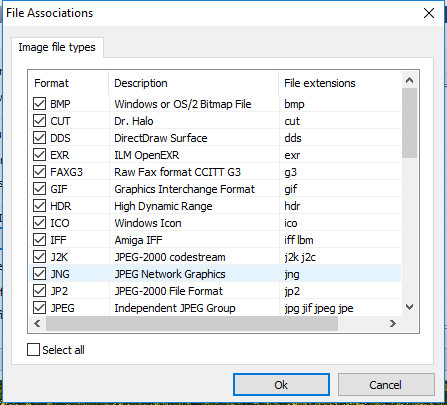Click the Cancel button

point(386,385)
